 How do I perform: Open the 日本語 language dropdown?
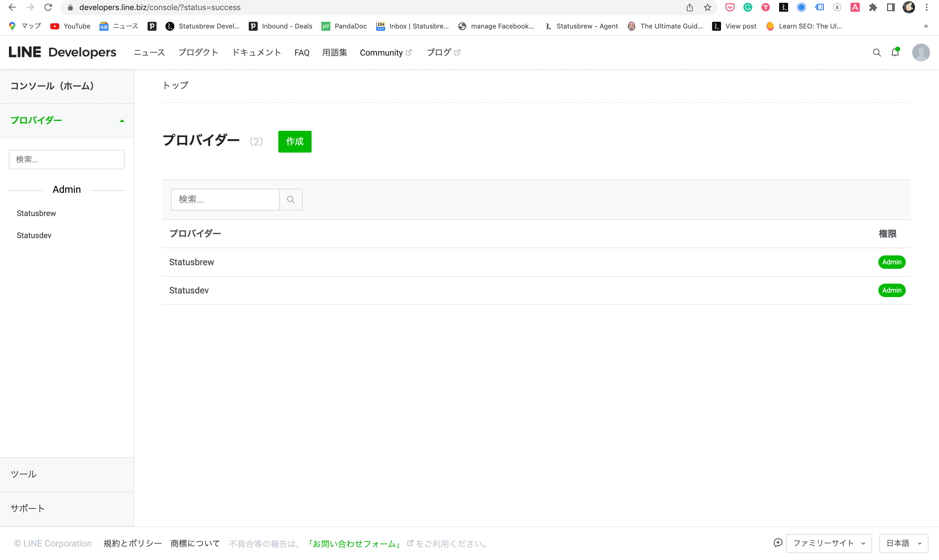[904, 544]
